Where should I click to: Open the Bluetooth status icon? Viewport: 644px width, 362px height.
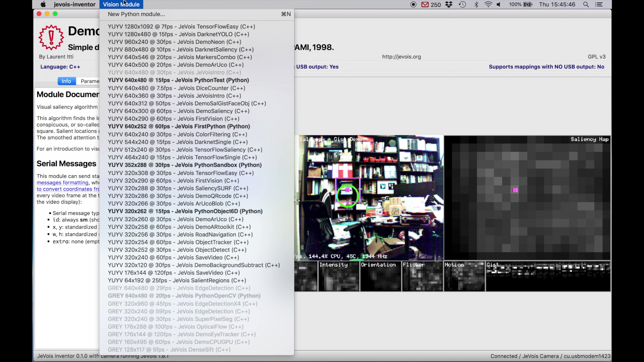pos(476,4)
